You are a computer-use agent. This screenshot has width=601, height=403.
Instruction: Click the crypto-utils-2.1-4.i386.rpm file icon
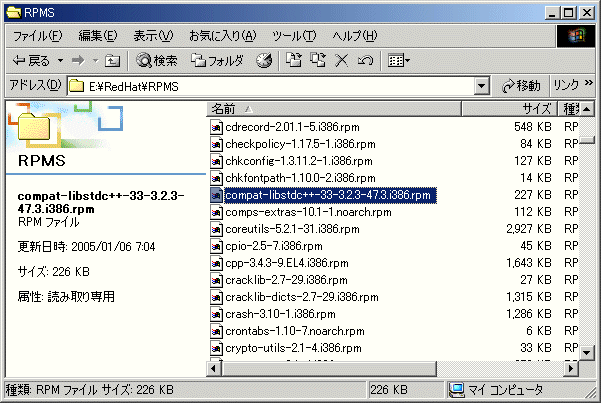(x=216, y=348)
